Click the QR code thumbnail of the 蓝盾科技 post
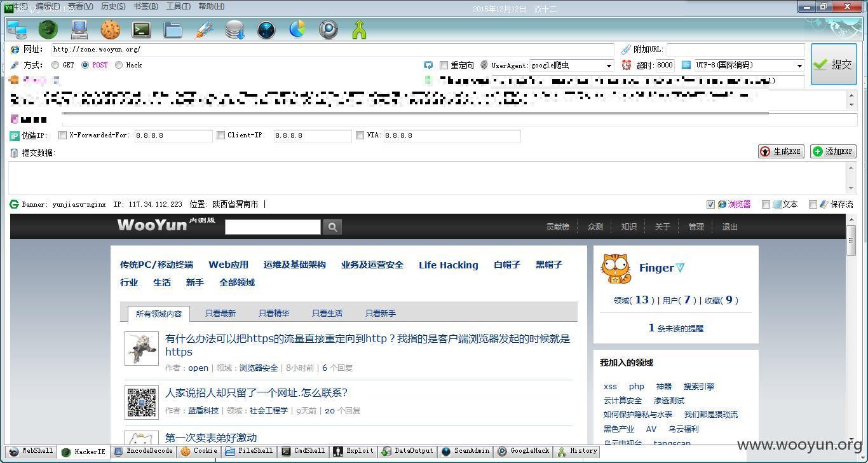Image resolution: width=868 pixels, height=463 pixels. 141,402
